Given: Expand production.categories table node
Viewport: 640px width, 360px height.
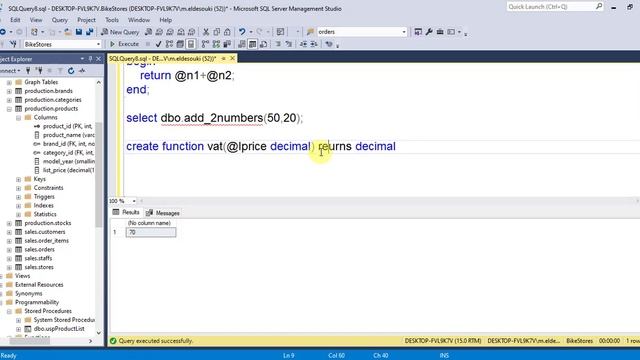Looking at the screenshot, I should [x=9, y=100].
